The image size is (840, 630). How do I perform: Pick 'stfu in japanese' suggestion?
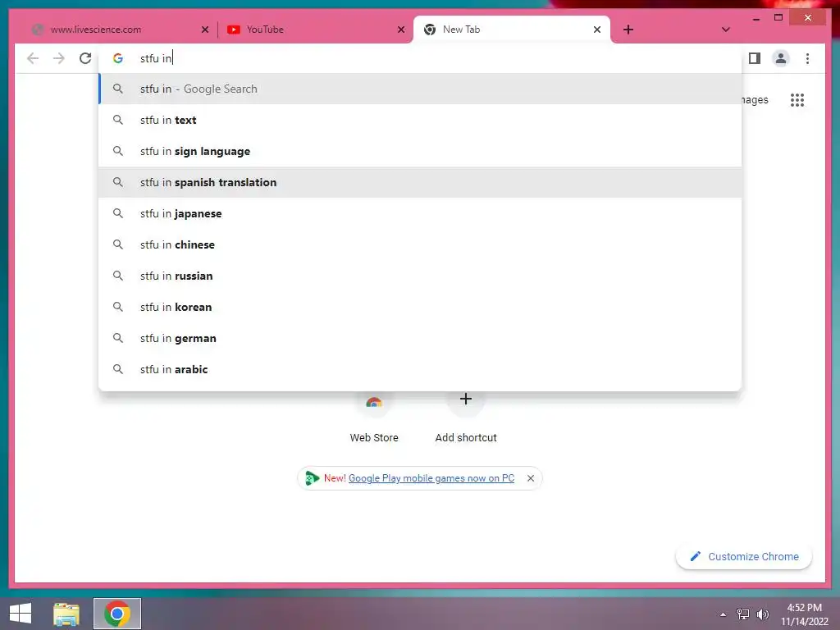[420, 213]
